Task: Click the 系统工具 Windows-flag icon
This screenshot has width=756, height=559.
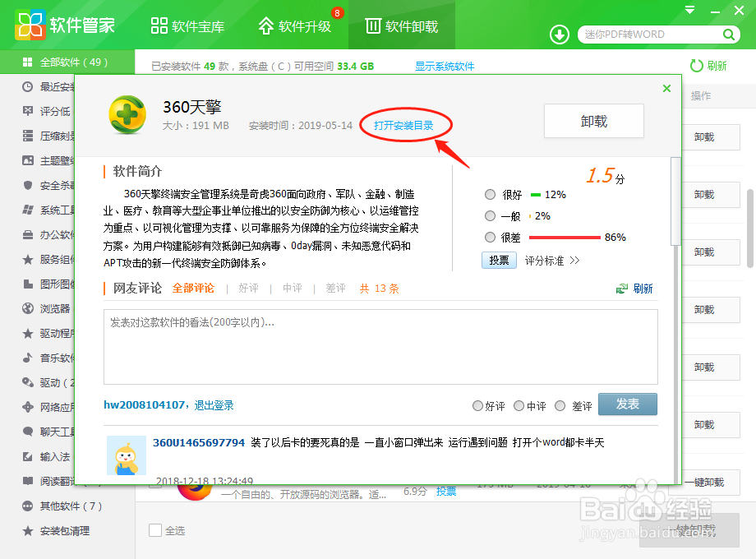Action: coord(27,210)
